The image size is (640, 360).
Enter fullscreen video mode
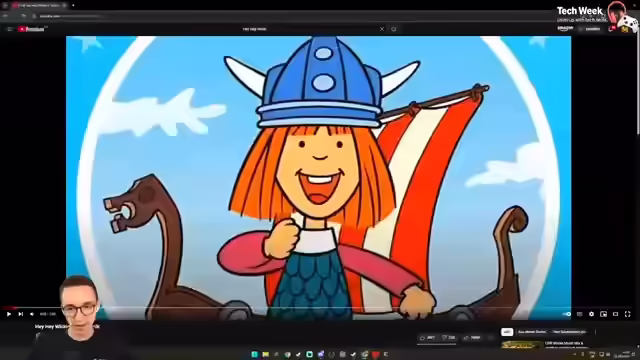tap(628, 314)
